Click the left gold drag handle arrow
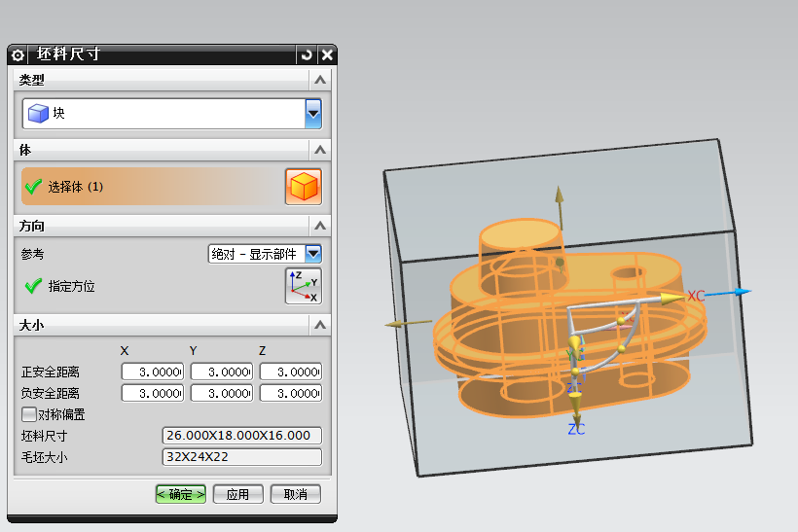Screen dimensions: 798x532 pyautogui.click(x=408, y=323)
